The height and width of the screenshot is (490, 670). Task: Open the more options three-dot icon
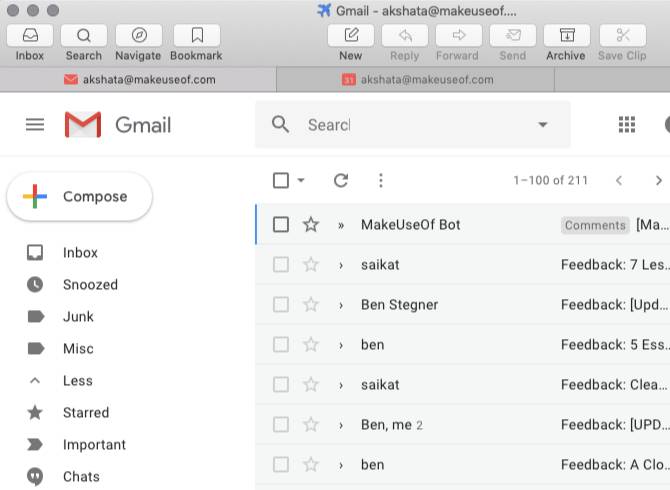click(380, 180)
